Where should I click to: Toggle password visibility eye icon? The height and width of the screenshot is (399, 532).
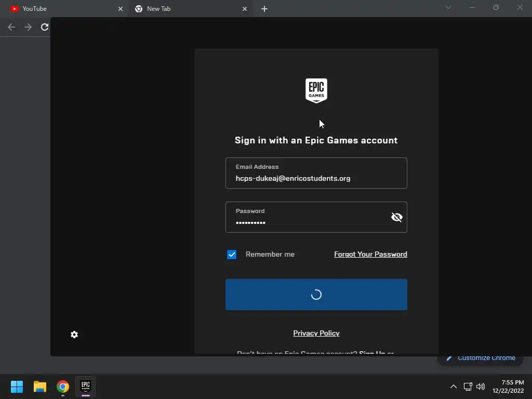pos(396,217)
